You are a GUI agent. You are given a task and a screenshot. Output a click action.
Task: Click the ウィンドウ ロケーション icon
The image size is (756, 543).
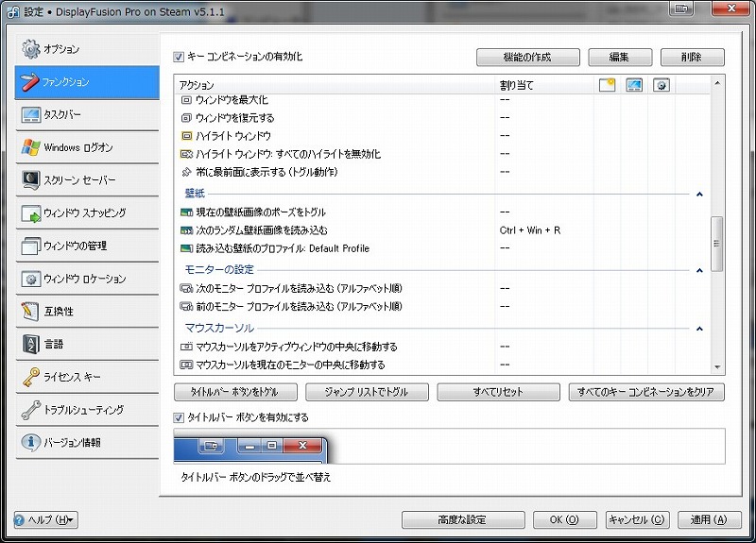point(31,279)
